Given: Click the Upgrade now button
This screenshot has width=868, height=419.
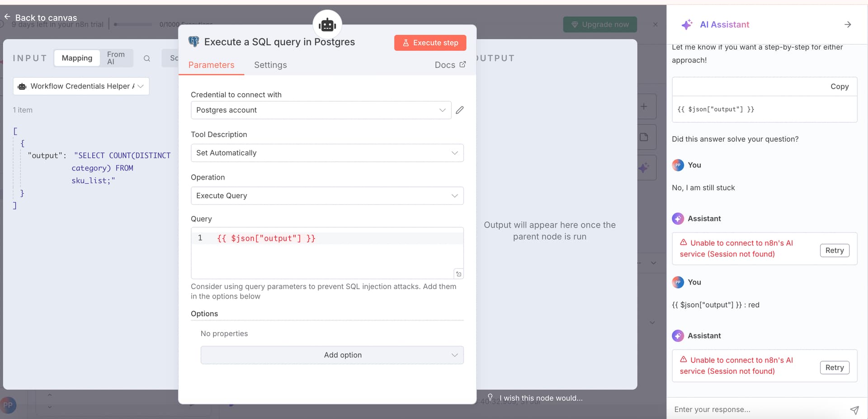Looking at the screenshot, I should [600, 24].
